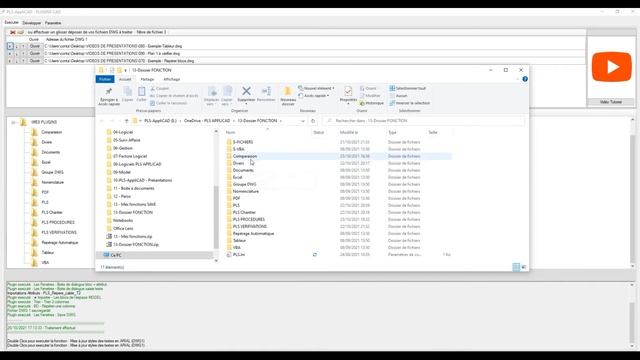This screenshot has width=640, height=360.
Task: Open the address bar history dropdown
Action: [302, 121]
